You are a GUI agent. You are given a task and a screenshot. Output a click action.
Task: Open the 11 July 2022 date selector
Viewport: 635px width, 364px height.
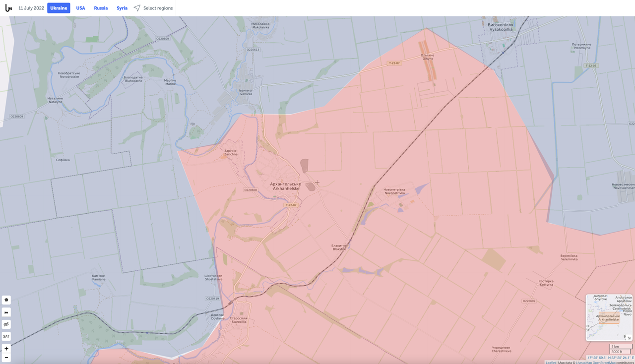click(31, 8)
